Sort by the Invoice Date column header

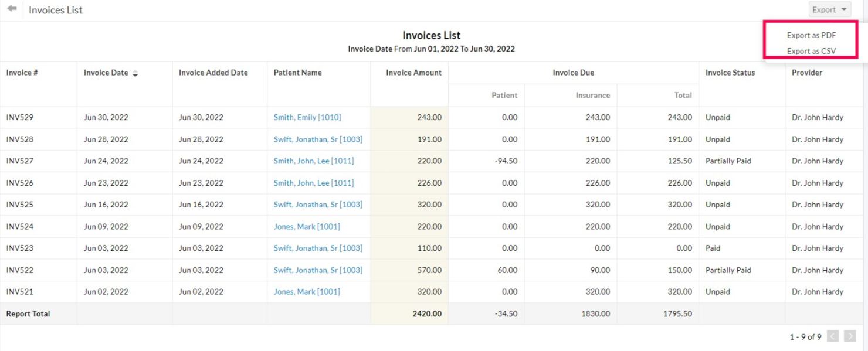tap(107, 72)
